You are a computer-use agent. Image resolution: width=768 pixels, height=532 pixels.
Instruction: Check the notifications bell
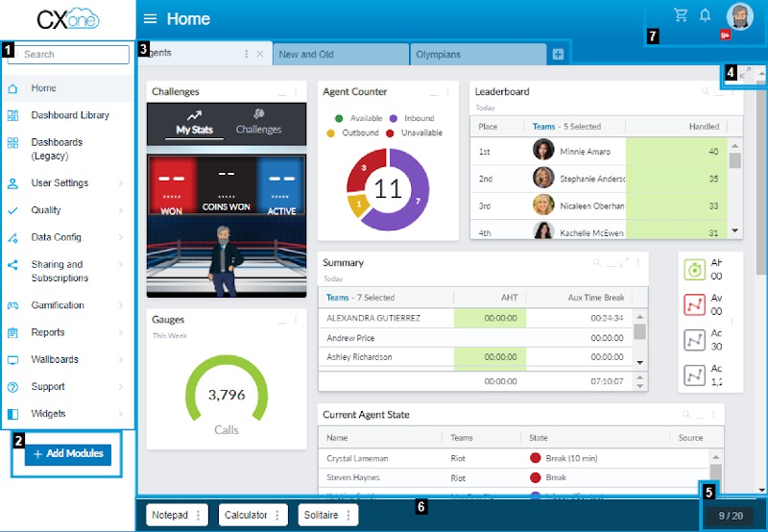pos(706,15)
